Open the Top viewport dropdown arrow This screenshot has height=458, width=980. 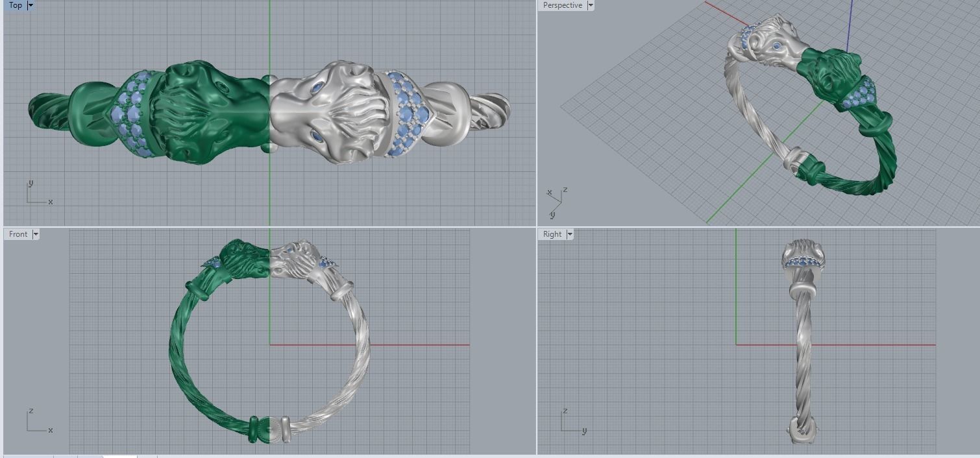pos(30,5)
